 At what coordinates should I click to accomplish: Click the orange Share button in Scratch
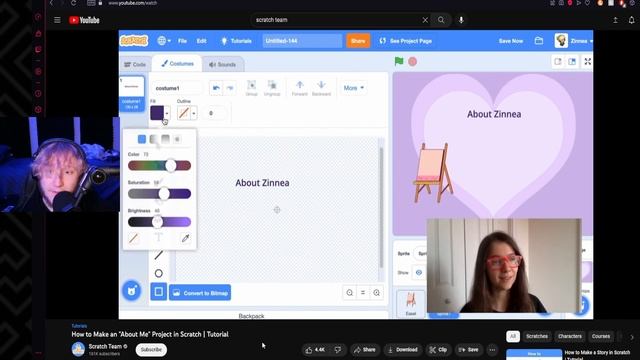(x=358, y=41)
